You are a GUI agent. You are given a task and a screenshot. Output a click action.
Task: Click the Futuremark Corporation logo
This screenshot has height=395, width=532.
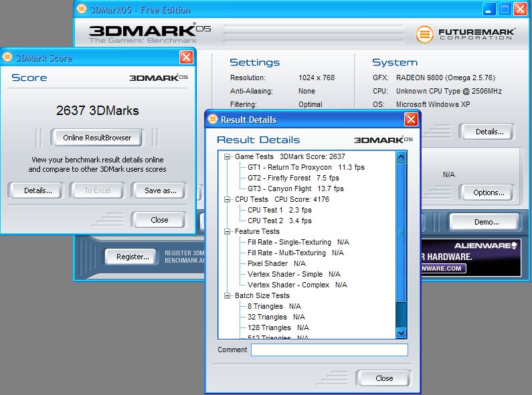tap(466, 34)
